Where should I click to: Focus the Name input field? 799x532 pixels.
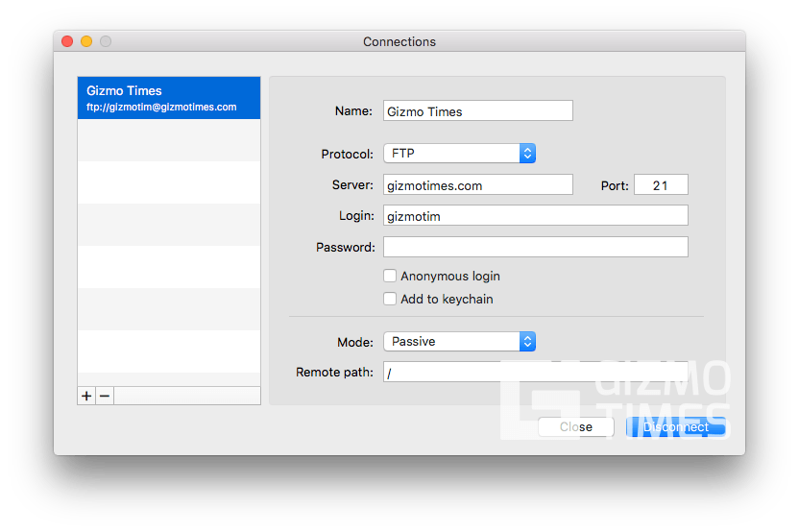pos(478,111)
